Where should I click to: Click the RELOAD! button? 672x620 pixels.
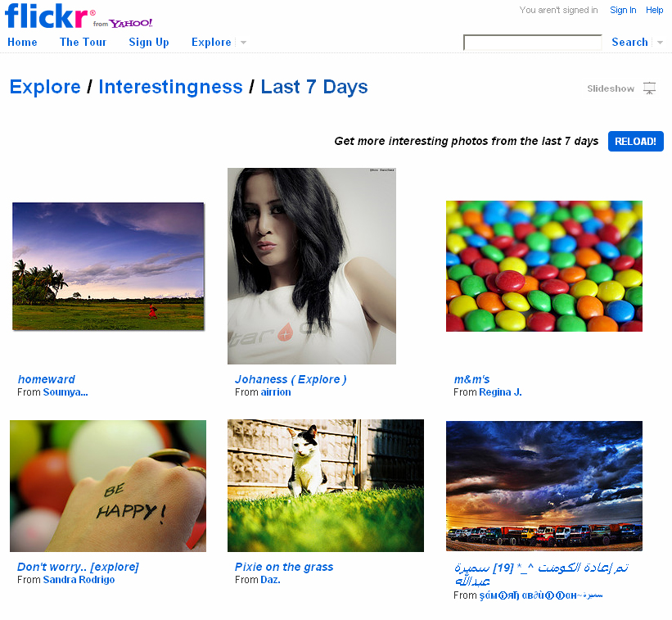point(635,142)
